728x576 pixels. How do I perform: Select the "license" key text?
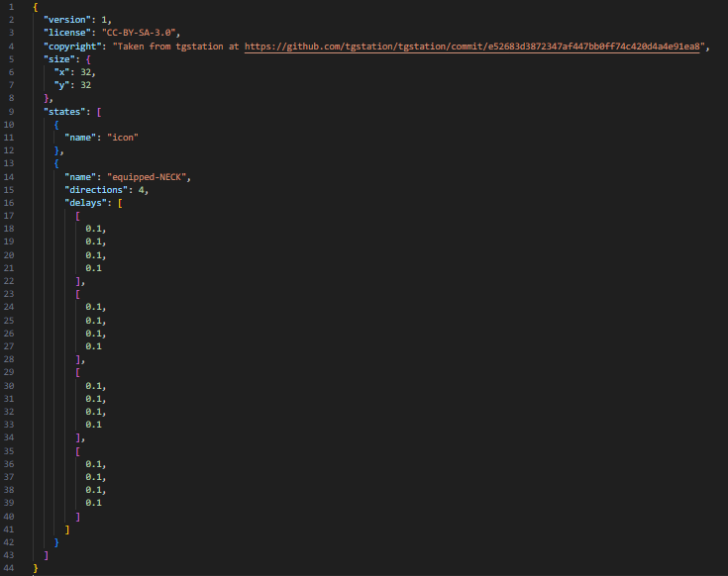pos(67,33)
